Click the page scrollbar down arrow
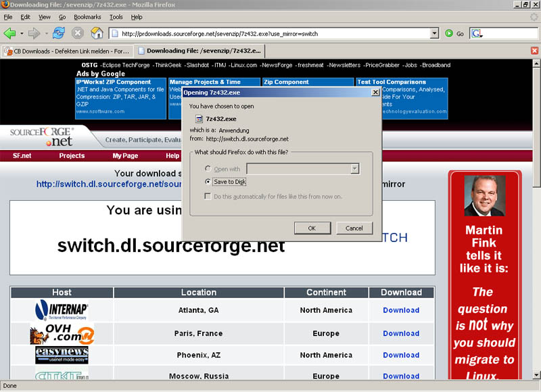Screen dimensions: 541x392 tap(536, 375)
